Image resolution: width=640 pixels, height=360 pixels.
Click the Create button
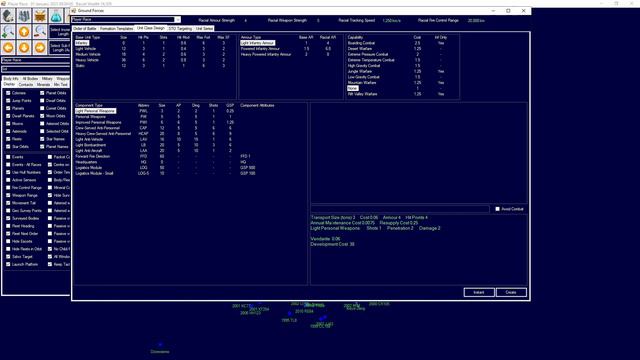coord(511,292)
